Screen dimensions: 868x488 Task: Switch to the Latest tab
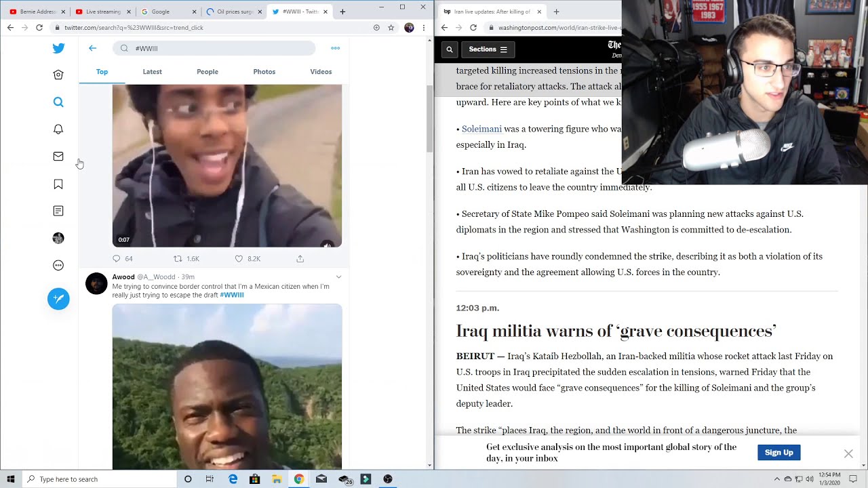pyautogui.click(x=152, y=72)
